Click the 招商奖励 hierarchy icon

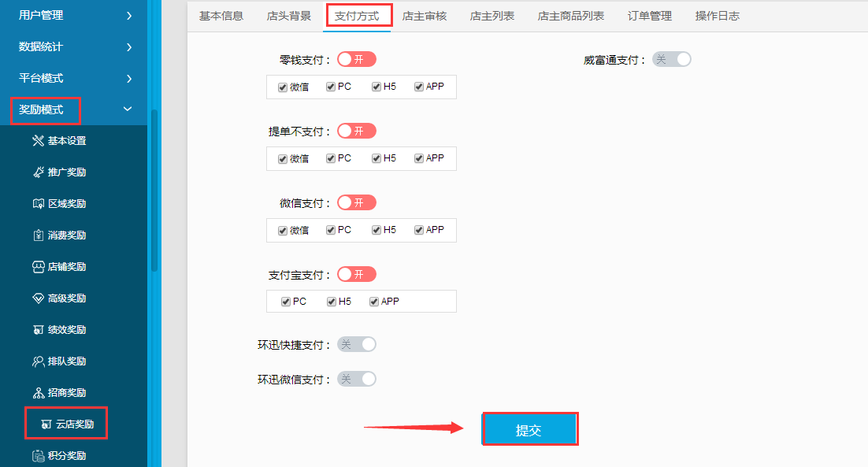coord(38,393)
